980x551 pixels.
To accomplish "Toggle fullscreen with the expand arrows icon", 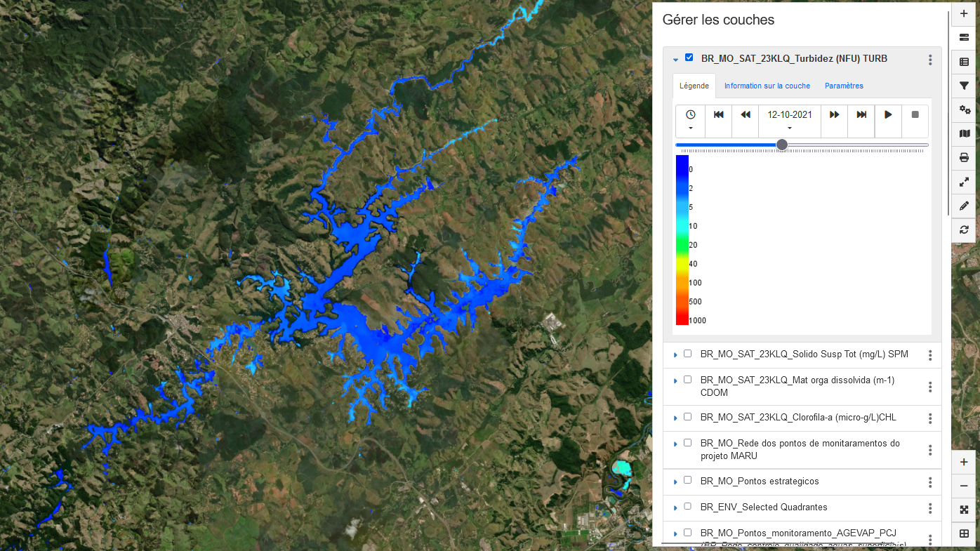I will point(964,182).
